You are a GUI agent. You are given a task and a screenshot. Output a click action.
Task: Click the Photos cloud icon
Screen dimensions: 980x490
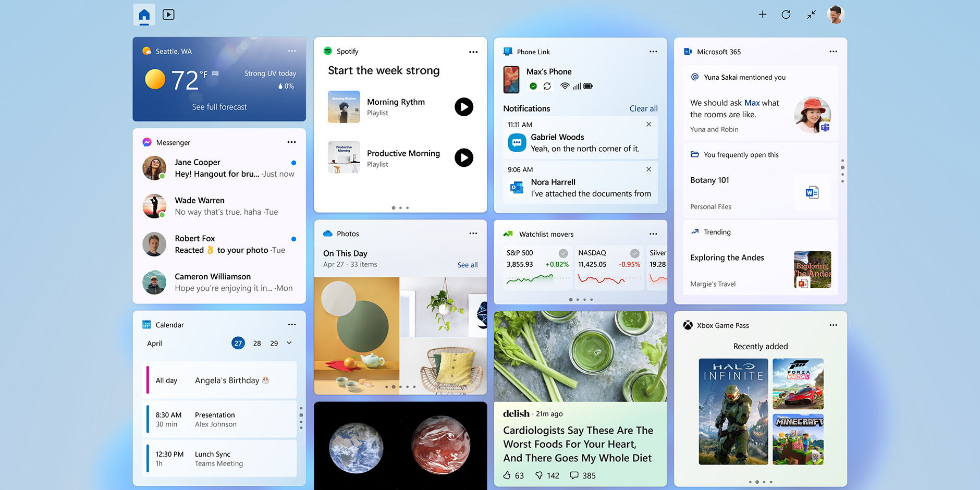pos(328,234)
